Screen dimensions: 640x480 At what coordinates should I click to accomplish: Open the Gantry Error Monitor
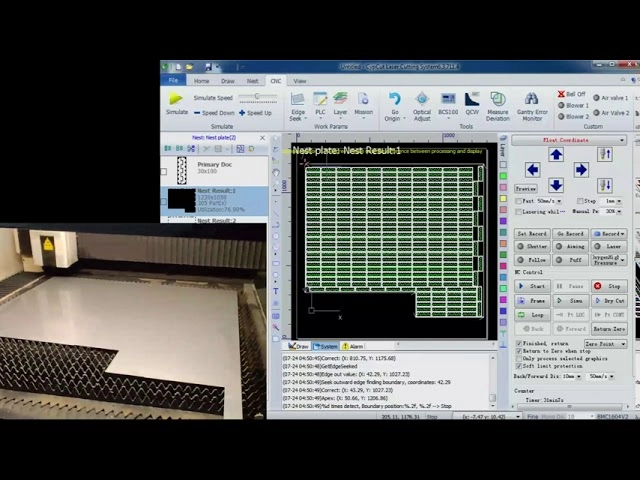[x=532, y=106]
